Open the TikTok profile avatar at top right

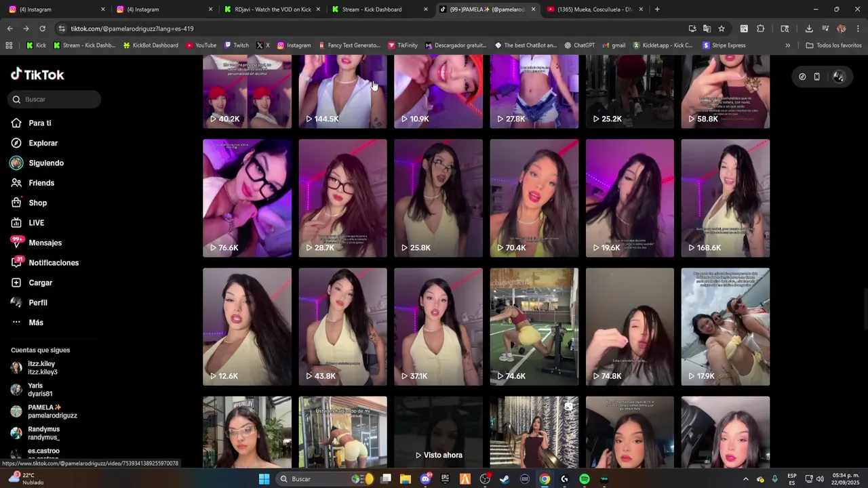tap(839, 77)
